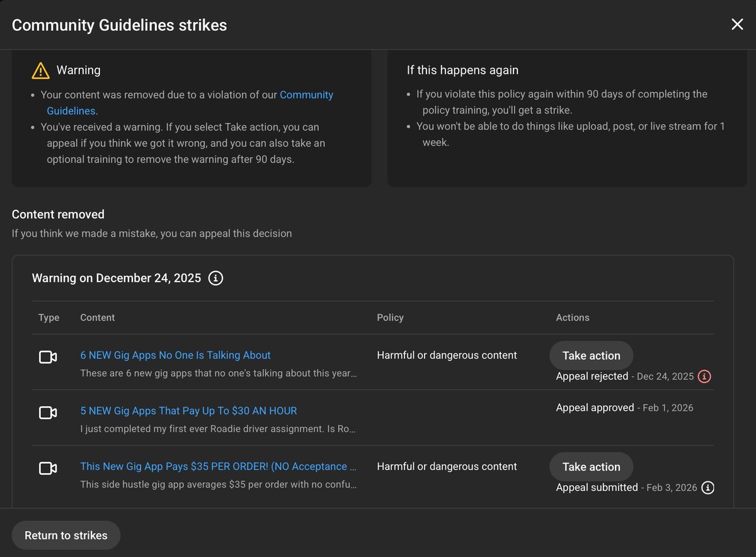Click info icon next to Warning date
Viewport: 756px width, 557px height.
click(215, 278)
